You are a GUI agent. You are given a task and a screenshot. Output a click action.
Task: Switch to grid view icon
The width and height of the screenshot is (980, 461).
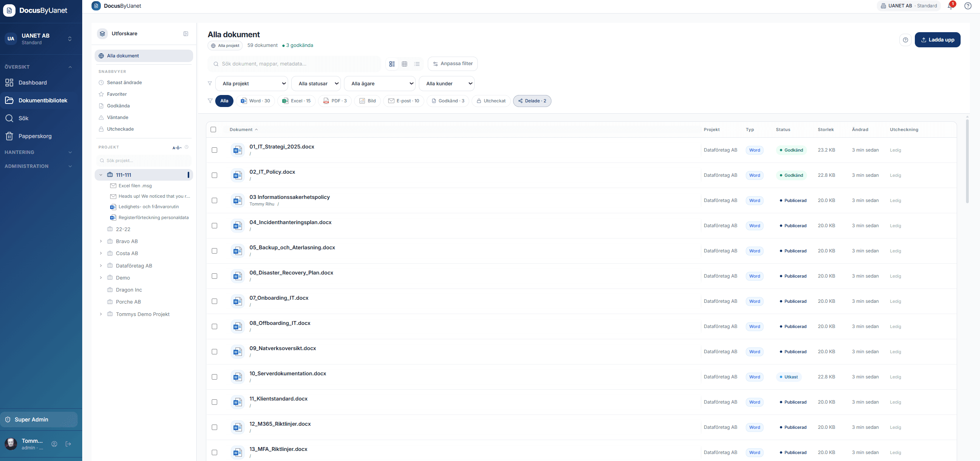pyautogui.click(x=404, y=64)
